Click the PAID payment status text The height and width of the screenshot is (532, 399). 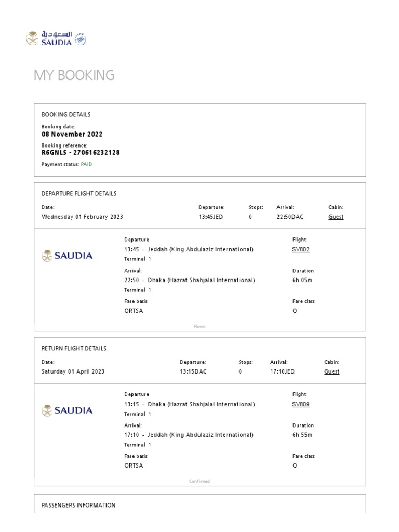point(86,164)
